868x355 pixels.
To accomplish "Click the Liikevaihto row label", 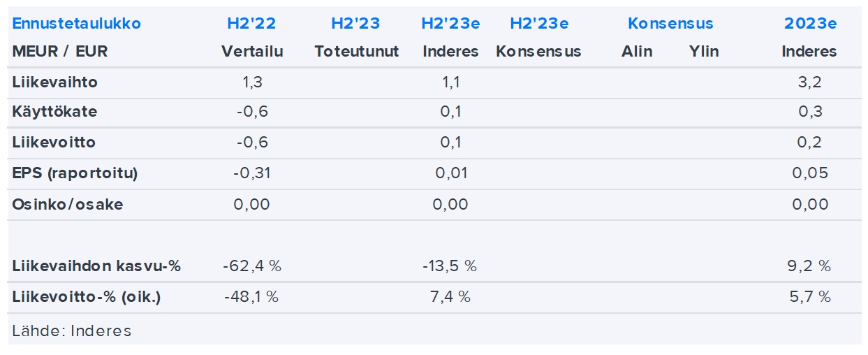I will click(x=55, y=82).
